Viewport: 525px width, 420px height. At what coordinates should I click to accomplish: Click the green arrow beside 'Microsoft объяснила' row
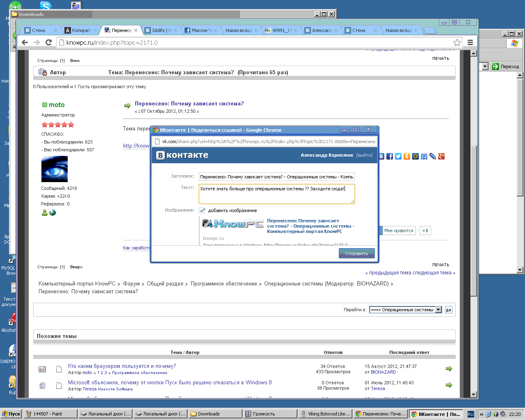[449, 385]
